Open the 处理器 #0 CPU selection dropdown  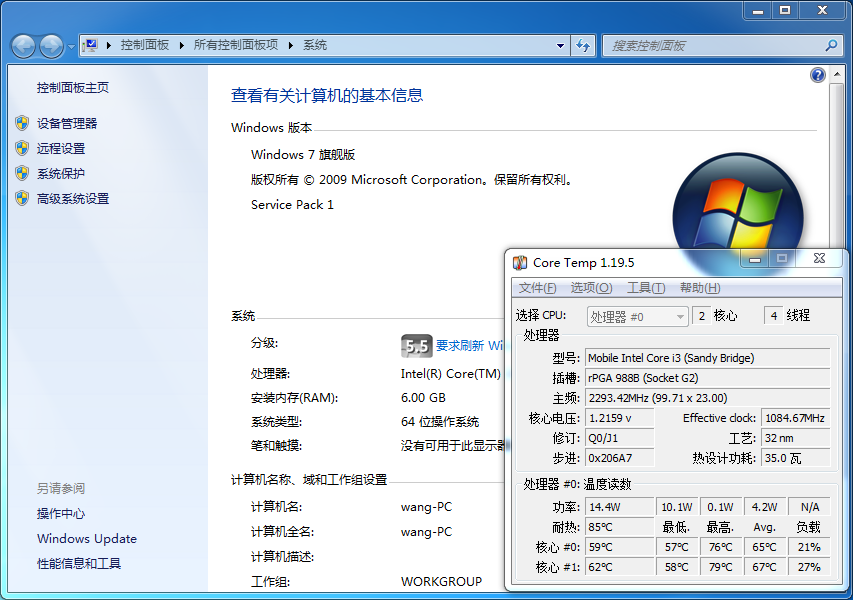(638, 317)
